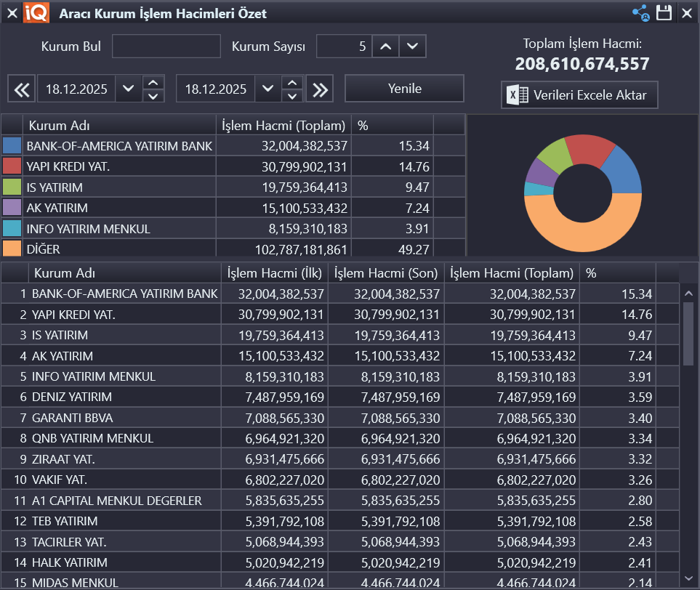This screenshot has height=590, width=700.
Task: Decrement end date with down spinner
Action: 291,96
